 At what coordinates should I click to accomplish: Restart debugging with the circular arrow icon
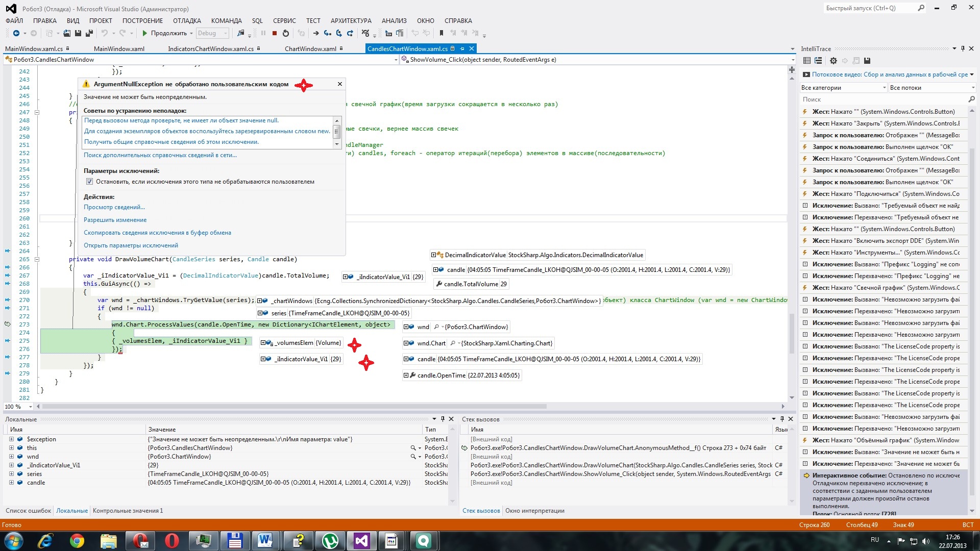pyautogui.click(x=286, y=33)
